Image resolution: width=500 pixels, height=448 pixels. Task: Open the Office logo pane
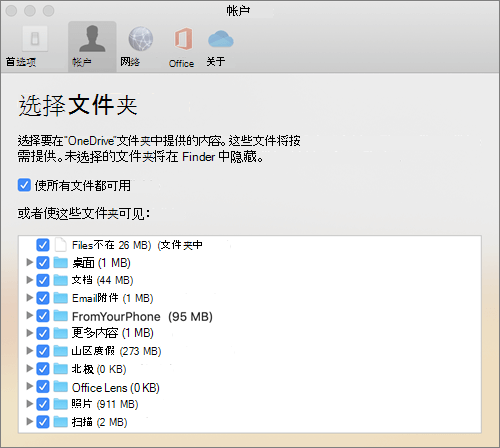[x=183, y=39]
